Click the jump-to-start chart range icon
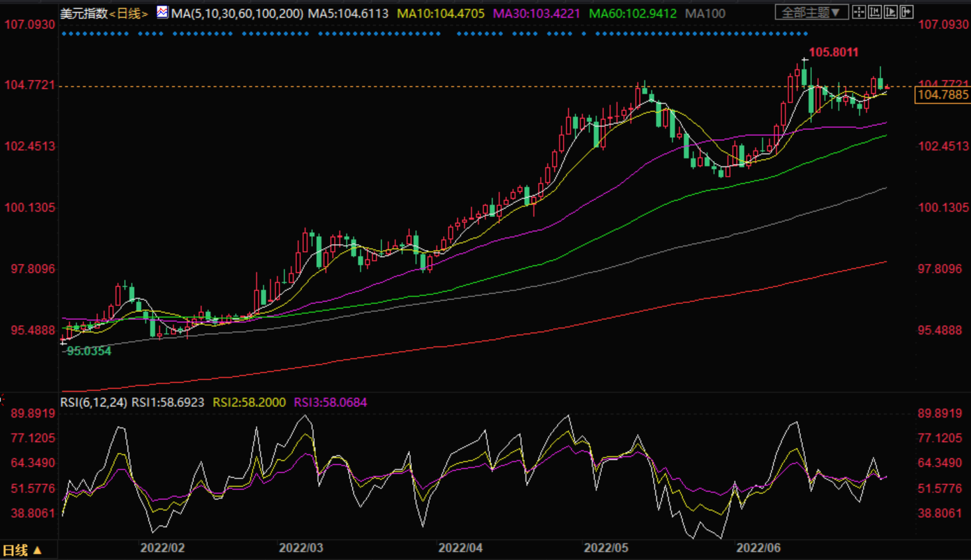This screenshot has width=971, height=560. click(875, 12)
